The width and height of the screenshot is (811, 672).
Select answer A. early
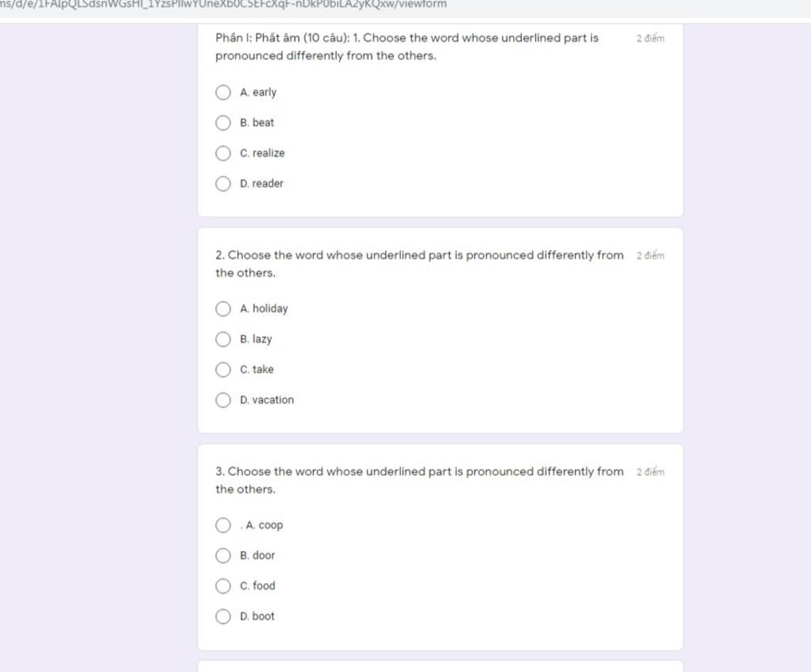pyautogui.click(x=223, y=93)
